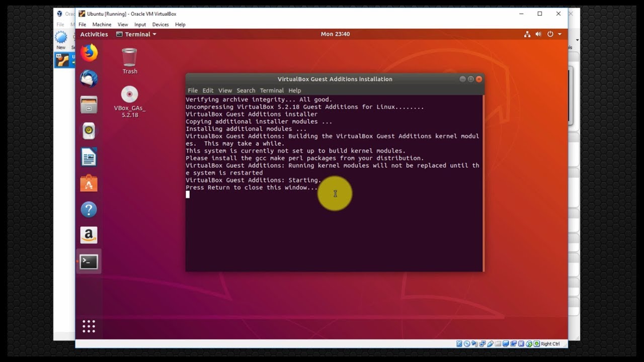This screenshot has height=362, width=644.
Task: Launch LibreOffice Writer from the dock
Action: (89, 157)
